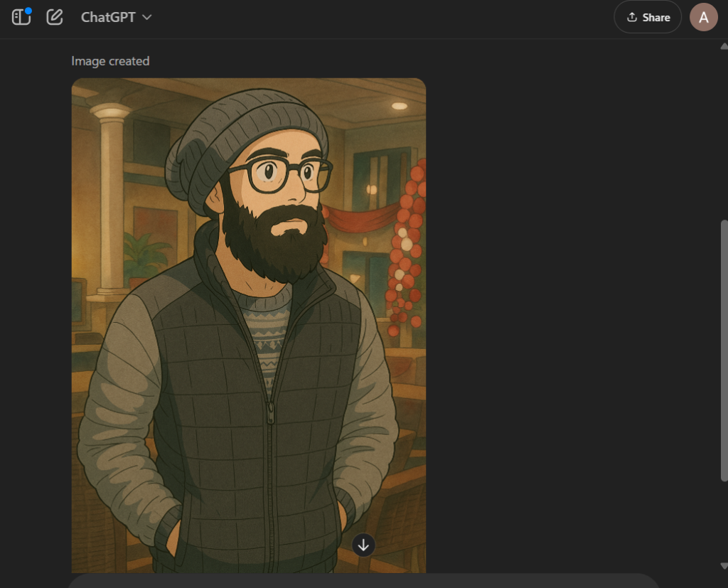Click the blue notification dot on the sidebar icon
This screenshot has height=588, width=728.
28,9
